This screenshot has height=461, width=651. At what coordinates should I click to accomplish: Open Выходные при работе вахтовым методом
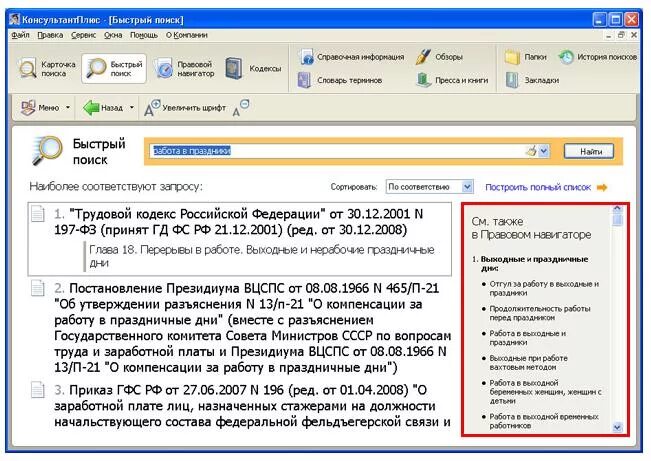pos(528,363)
